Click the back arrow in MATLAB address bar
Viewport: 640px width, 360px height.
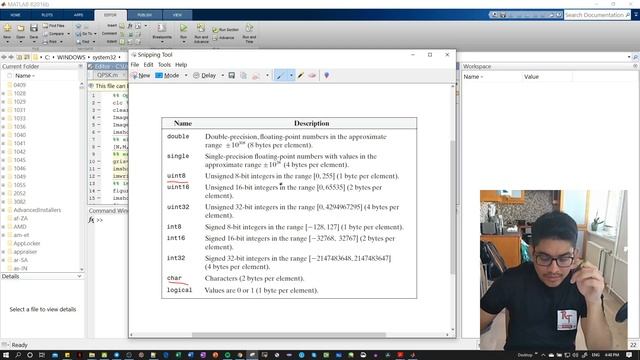[x=4, y=57]
